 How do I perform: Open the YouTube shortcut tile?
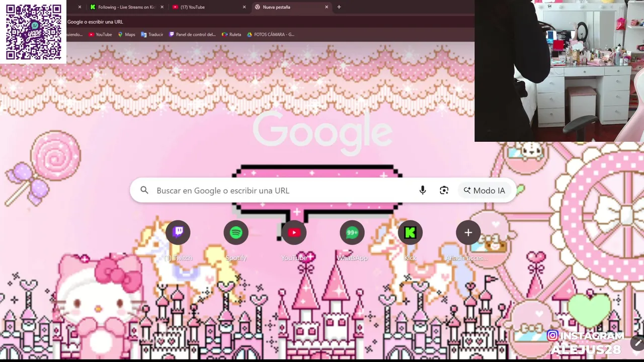[294, 233]
